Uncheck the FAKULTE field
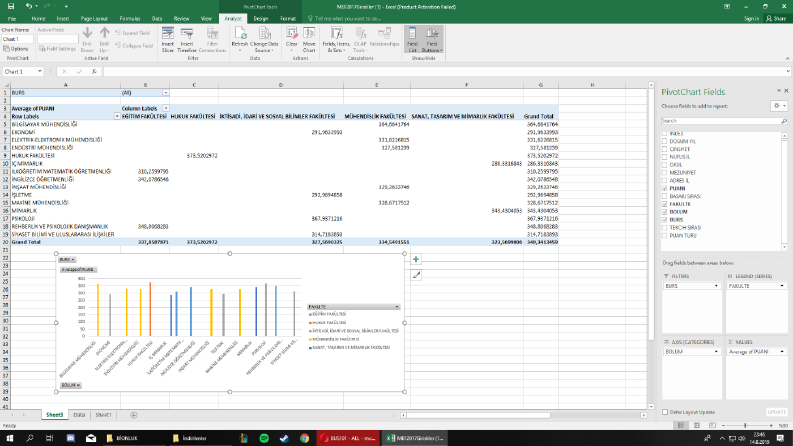The image size is (793, 446). click(665, 204)
